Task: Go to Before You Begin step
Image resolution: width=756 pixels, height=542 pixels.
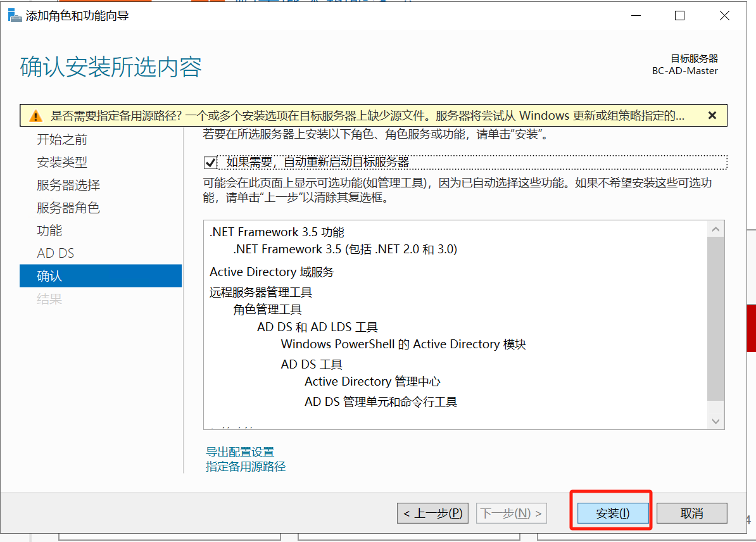Action: click(62, 140)
